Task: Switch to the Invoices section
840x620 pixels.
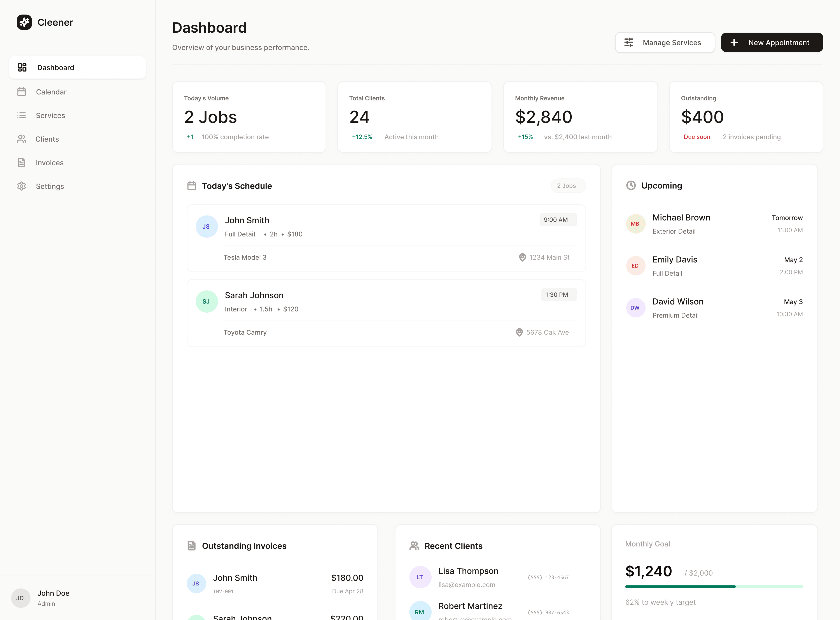Action: tap(50, 163)
